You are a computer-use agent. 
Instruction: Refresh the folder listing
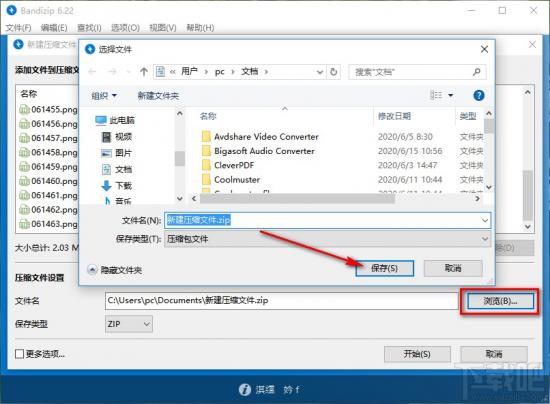pyautogui.click(x=334, y=72)
